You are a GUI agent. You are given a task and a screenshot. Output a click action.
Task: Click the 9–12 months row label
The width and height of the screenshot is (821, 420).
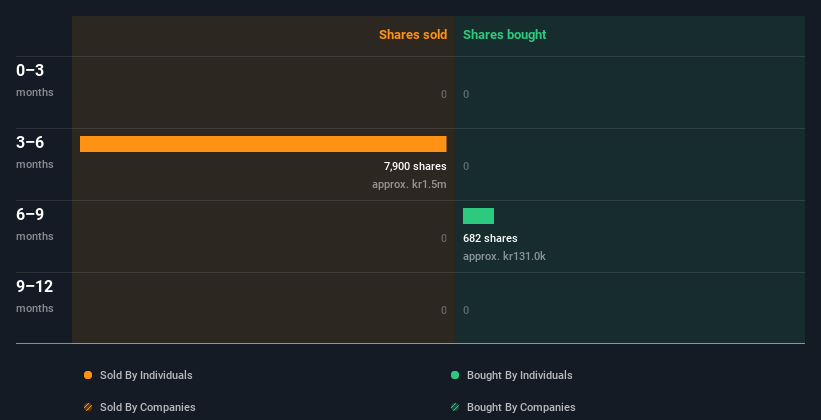coord(35,296)
